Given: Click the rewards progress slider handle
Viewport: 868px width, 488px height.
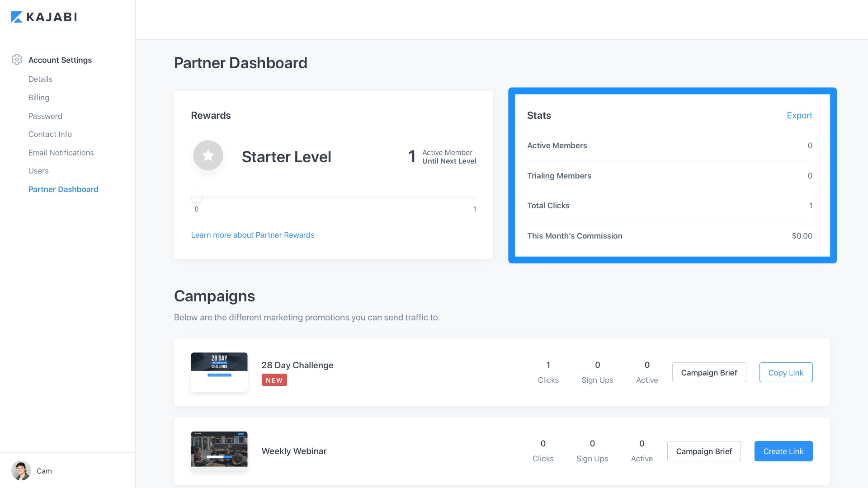Looking at the screenshot, I should point(197,197).
